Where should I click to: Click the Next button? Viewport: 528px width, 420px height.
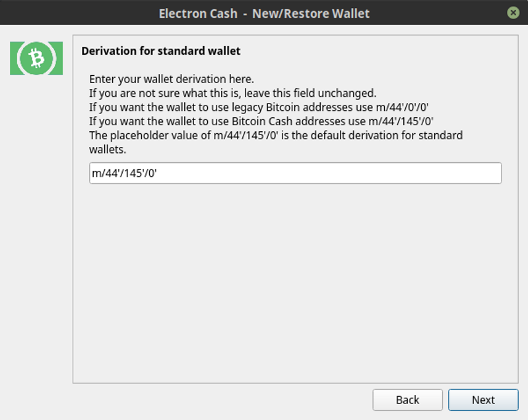tap(483, 400)
